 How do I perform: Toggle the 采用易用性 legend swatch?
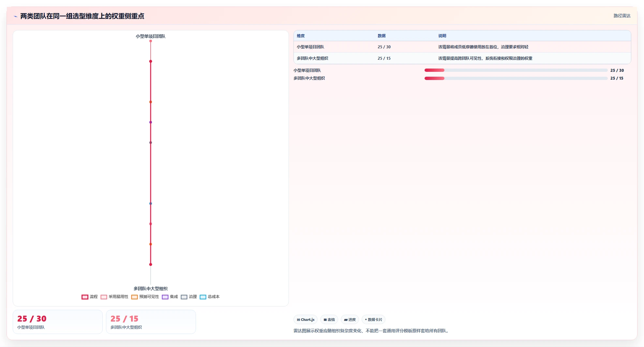(104, 297)
